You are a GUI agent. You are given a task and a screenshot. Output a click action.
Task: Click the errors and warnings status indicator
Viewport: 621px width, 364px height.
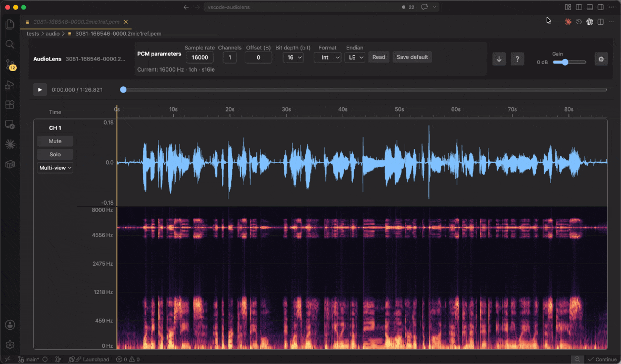point(128,359)
